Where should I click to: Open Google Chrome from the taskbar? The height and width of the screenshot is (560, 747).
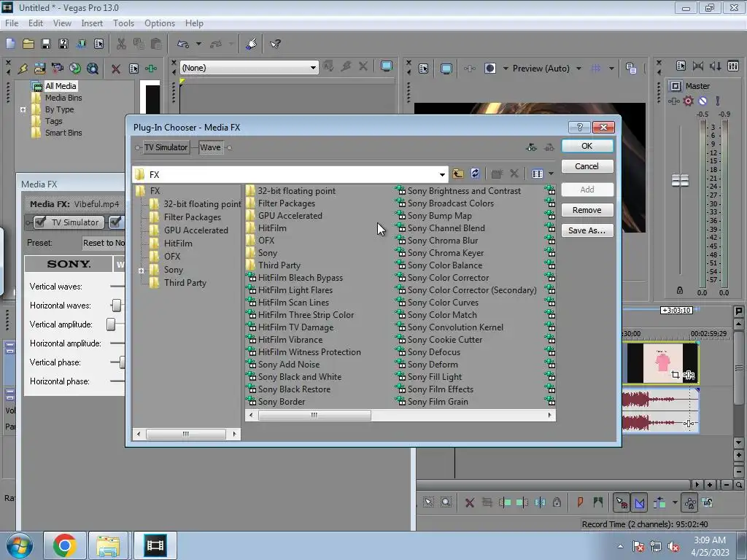pos(65,545)
